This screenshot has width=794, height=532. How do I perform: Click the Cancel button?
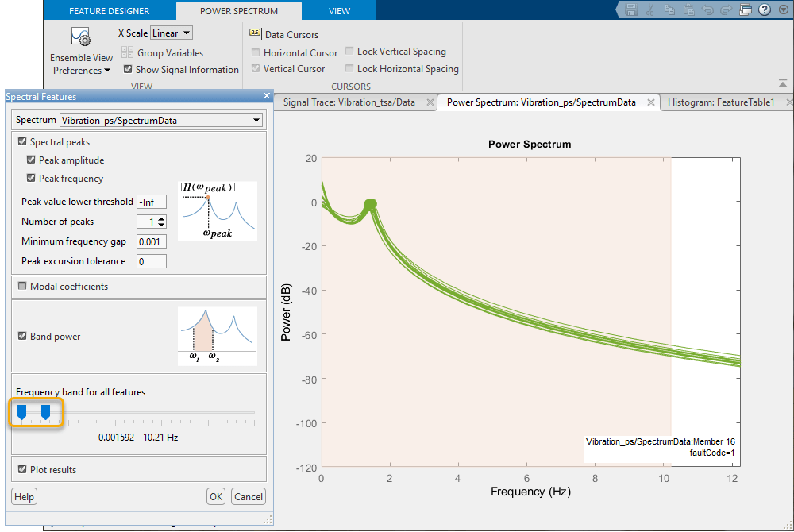(x=248, y=496)
